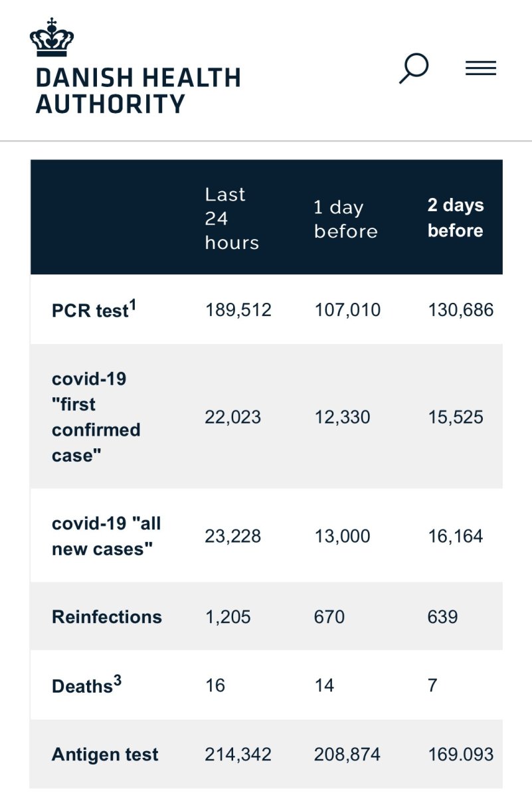Select the "2 days before" column header
Screen dimensions: 532x797
[x=456, y=218]
